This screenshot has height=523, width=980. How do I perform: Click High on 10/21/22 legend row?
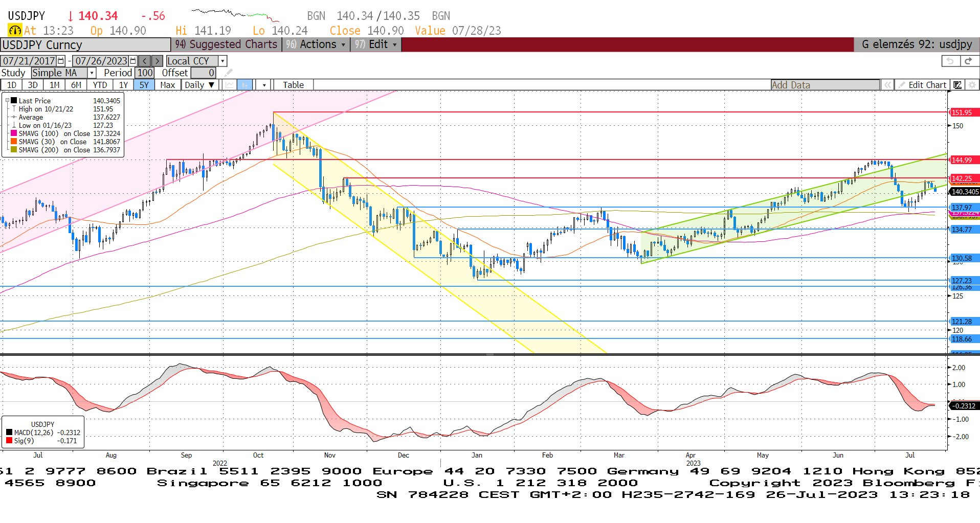[66, 109]
